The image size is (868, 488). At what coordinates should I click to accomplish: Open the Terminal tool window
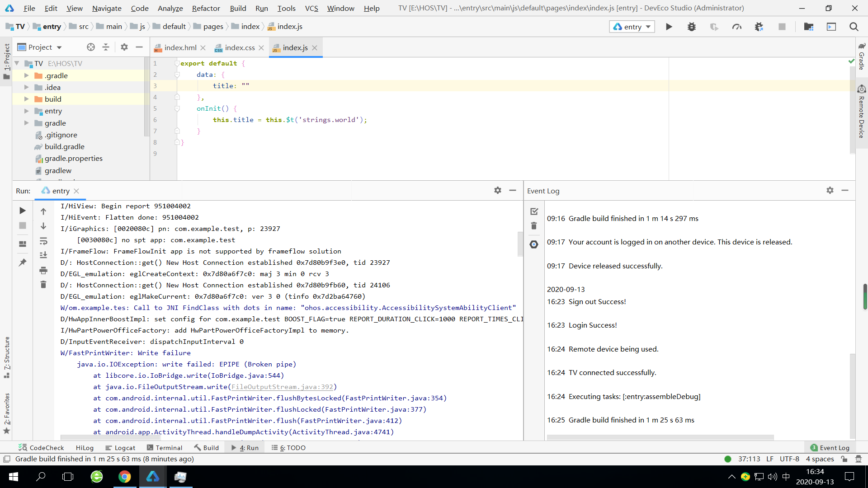point(165,448)
